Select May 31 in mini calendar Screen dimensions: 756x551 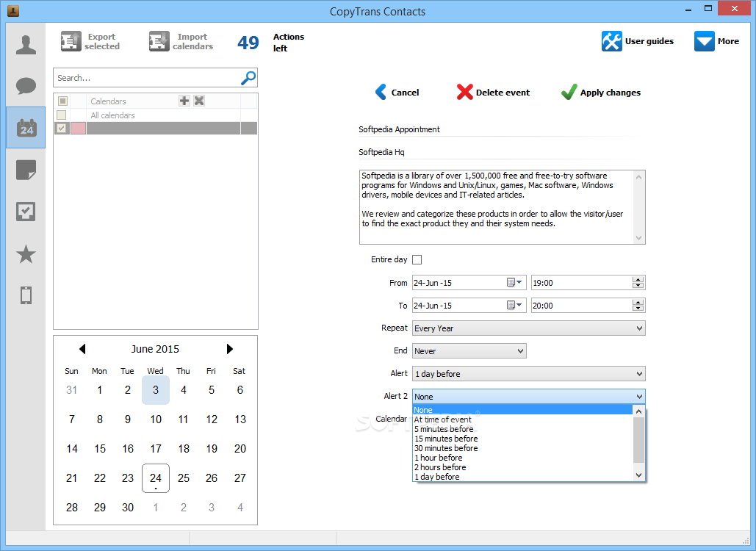pyautogui.click(x=72, y=390)
